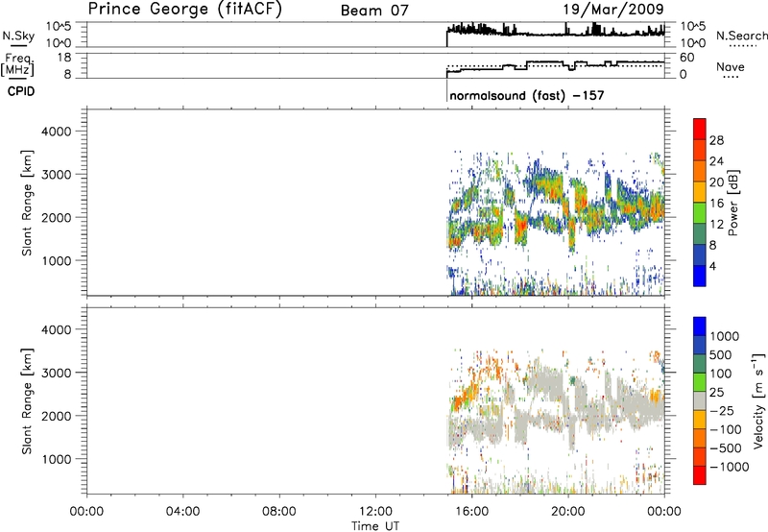The width and height of the screenshot is (768, 532).
Task: Select the 'CPID' row label
Action: 21,91
